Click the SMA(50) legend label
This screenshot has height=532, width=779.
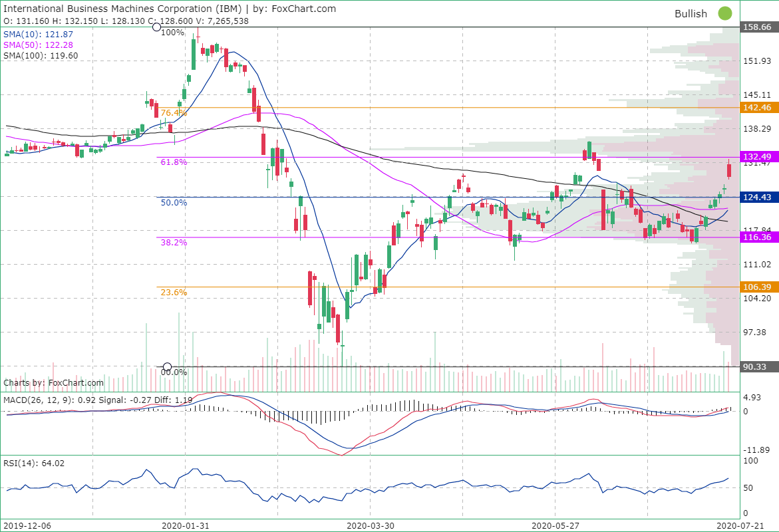coord(39,45)
